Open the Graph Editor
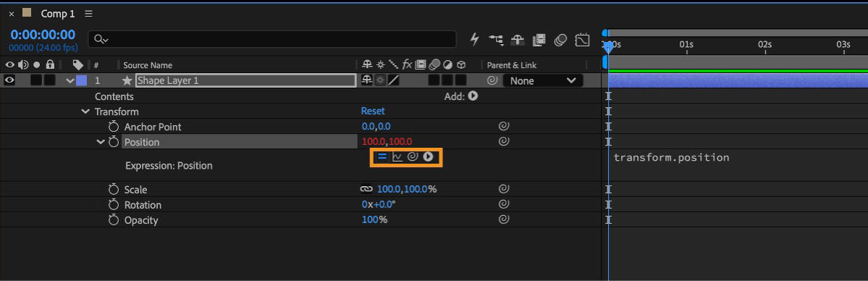Screen dimensions: 868x281 582,40
